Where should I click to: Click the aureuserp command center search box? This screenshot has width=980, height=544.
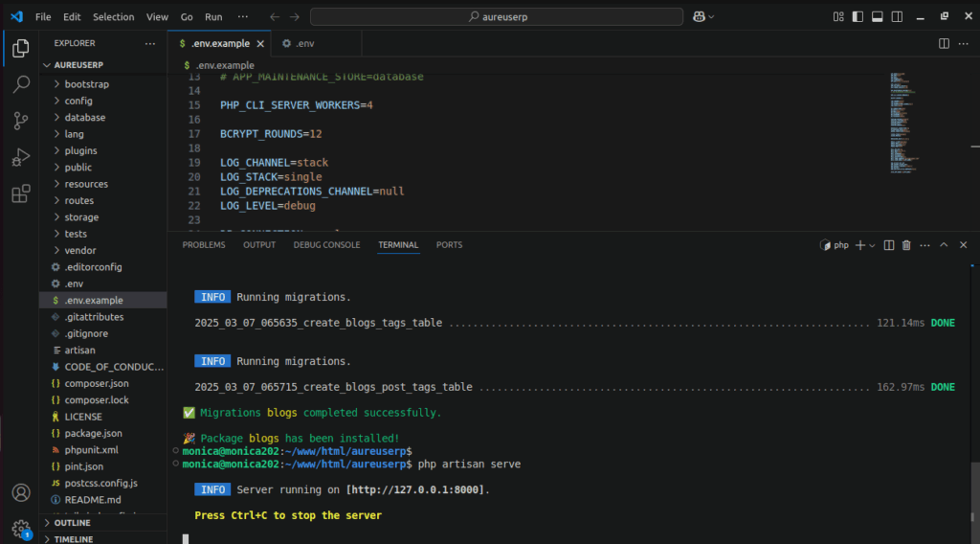click(x=497, y=17)
